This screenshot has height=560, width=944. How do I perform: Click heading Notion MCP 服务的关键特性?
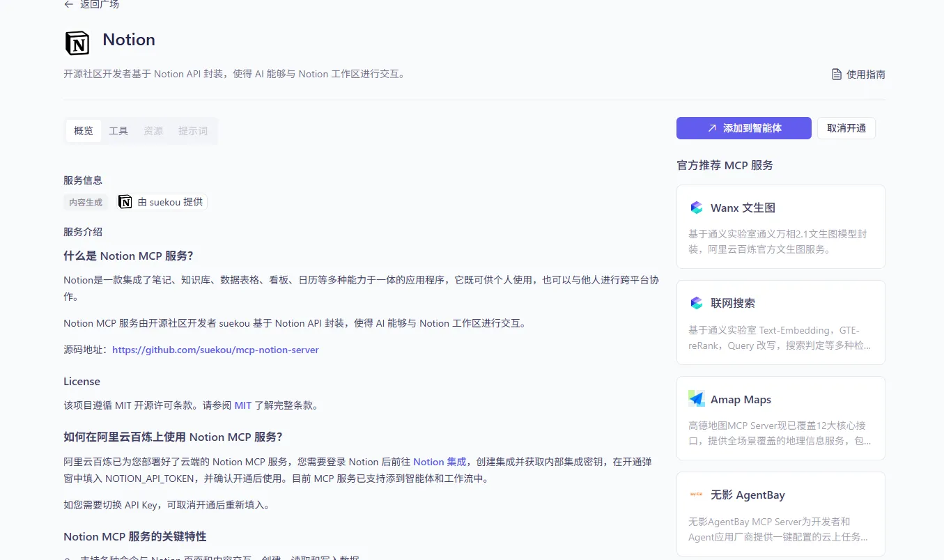point(135,536)
